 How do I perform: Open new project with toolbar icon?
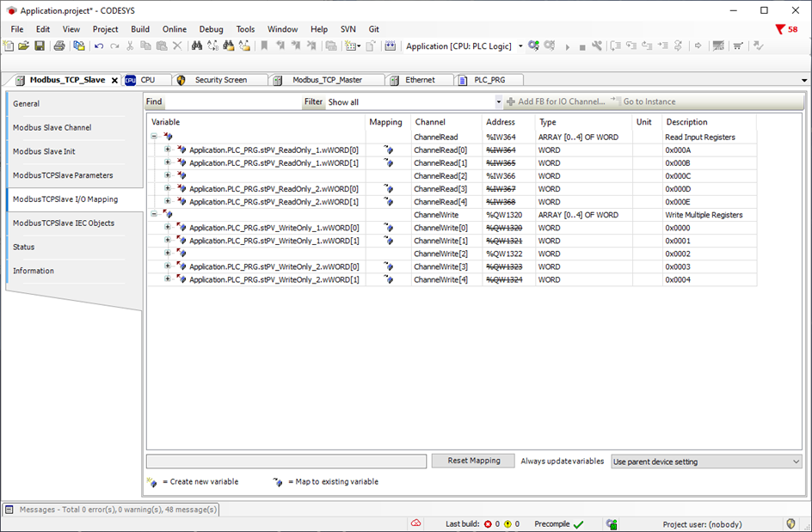pos(9,46)
